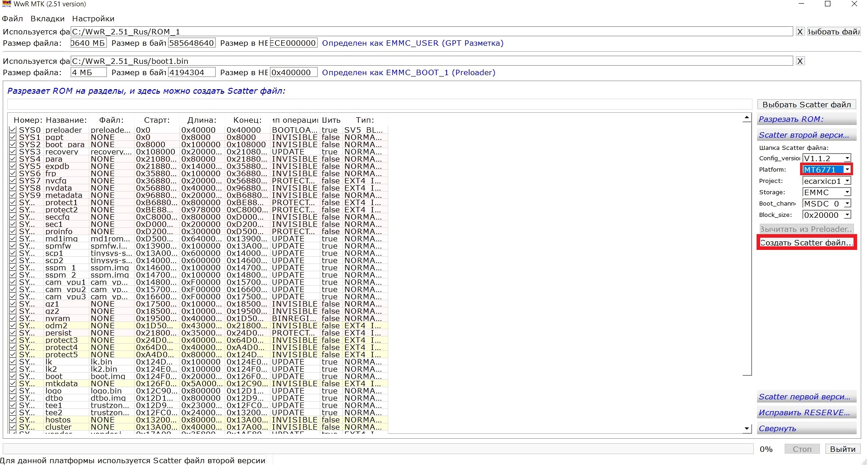Expand the Config_version V1.1.2 dropdown
The image size is (868, 465).
[847, 158]
